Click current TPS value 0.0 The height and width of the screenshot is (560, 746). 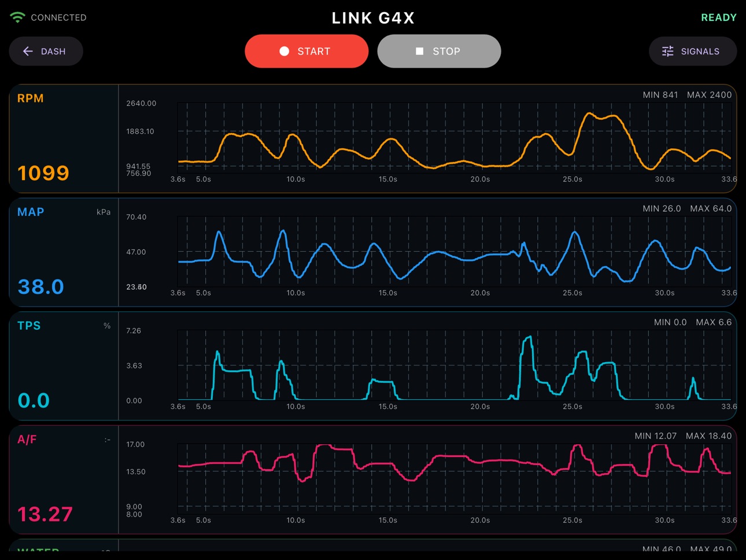coord(34,400)
